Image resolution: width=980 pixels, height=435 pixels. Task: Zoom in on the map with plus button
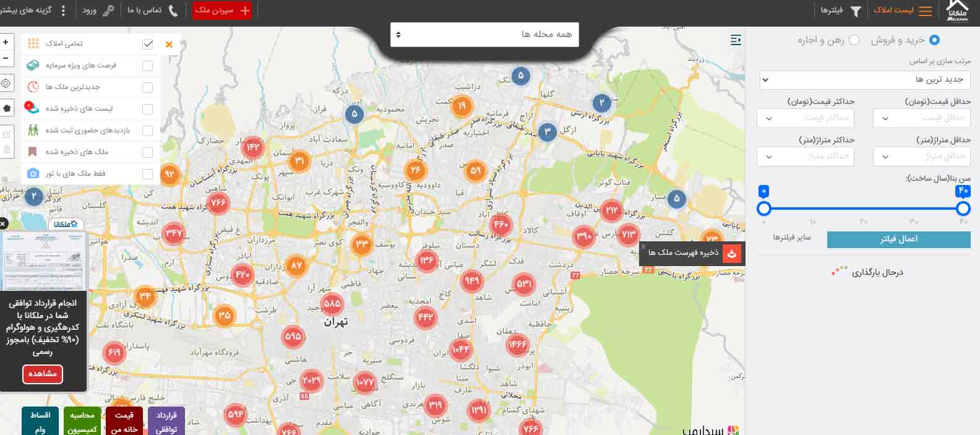coord(6,42)
